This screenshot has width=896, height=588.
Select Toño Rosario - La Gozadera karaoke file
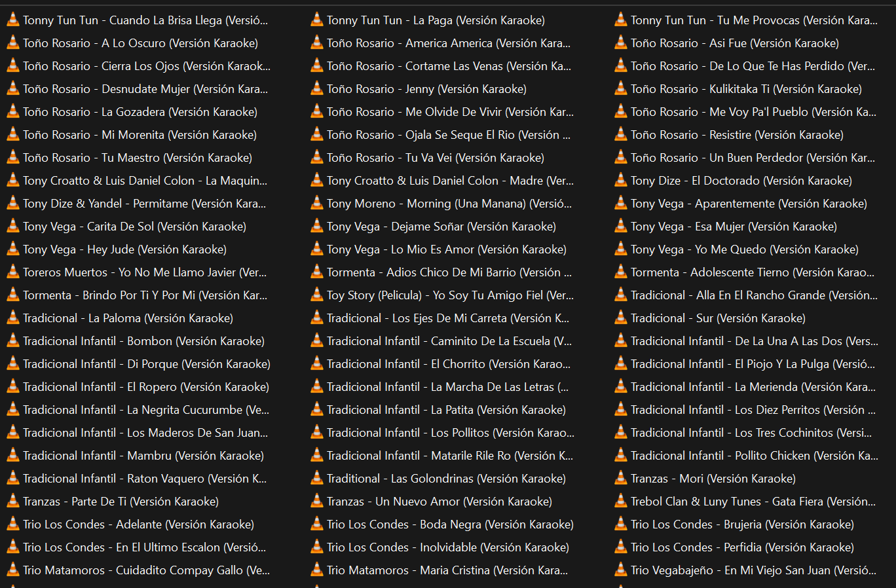[x=140, y=112]
